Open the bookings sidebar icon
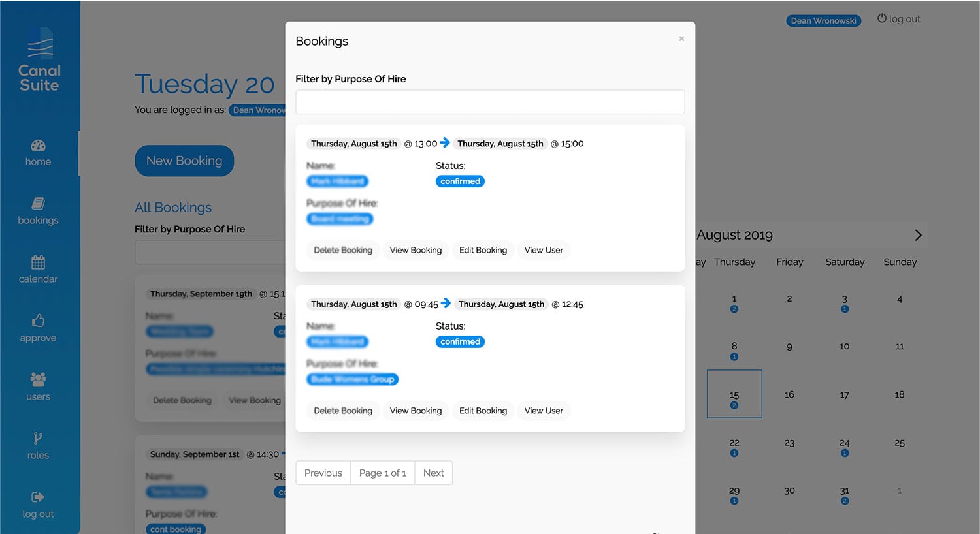Viewport: 980px width, 534px height. tap(38, 204)
